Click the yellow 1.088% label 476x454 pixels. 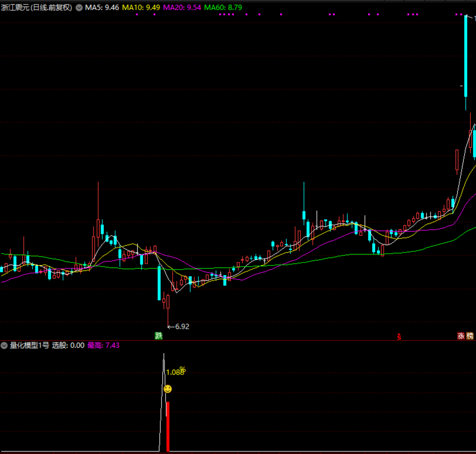pos(175,372)
